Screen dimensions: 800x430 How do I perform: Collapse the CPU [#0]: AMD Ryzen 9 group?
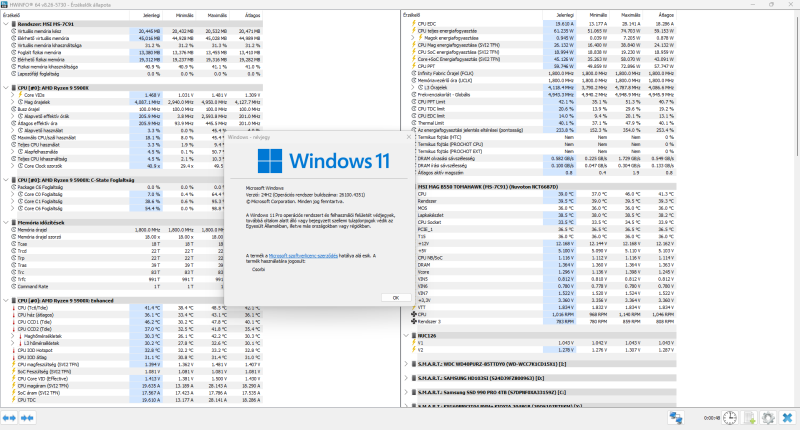coord(6,88)
